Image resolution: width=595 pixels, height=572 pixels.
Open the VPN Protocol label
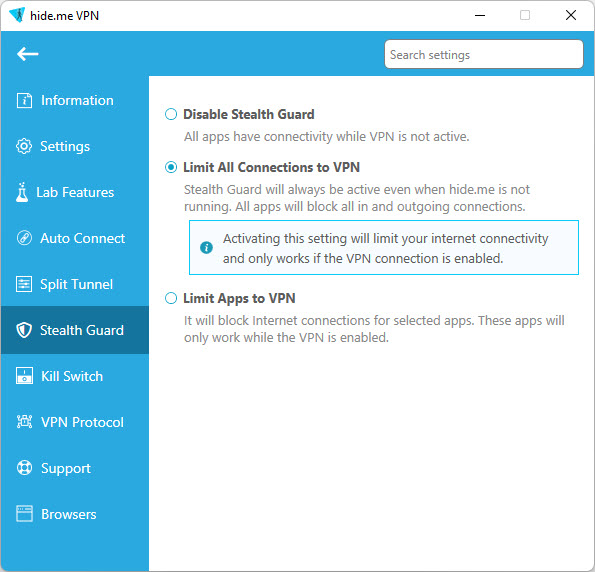(x=82, y=422)
